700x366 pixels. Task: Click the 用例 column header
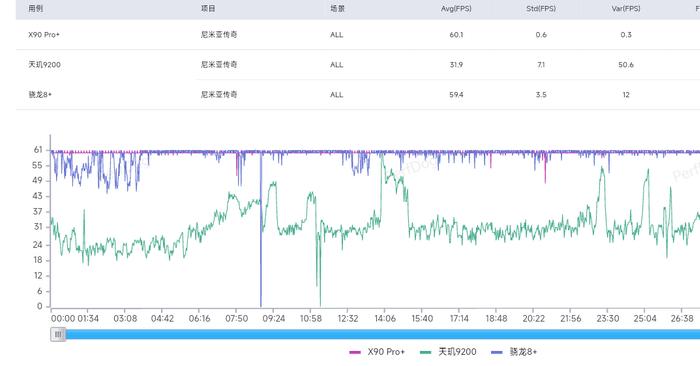tap(36, 8)
